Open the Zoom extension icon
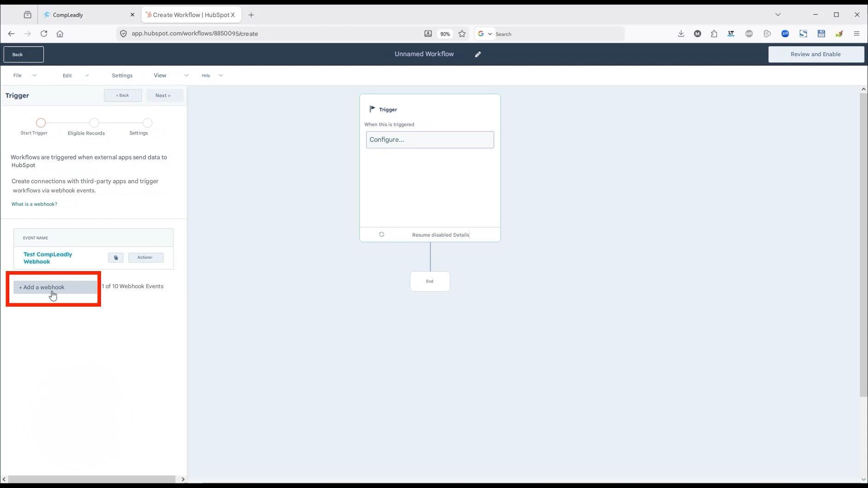Screen dimensions: 868x488 click(x=785, y=34)
